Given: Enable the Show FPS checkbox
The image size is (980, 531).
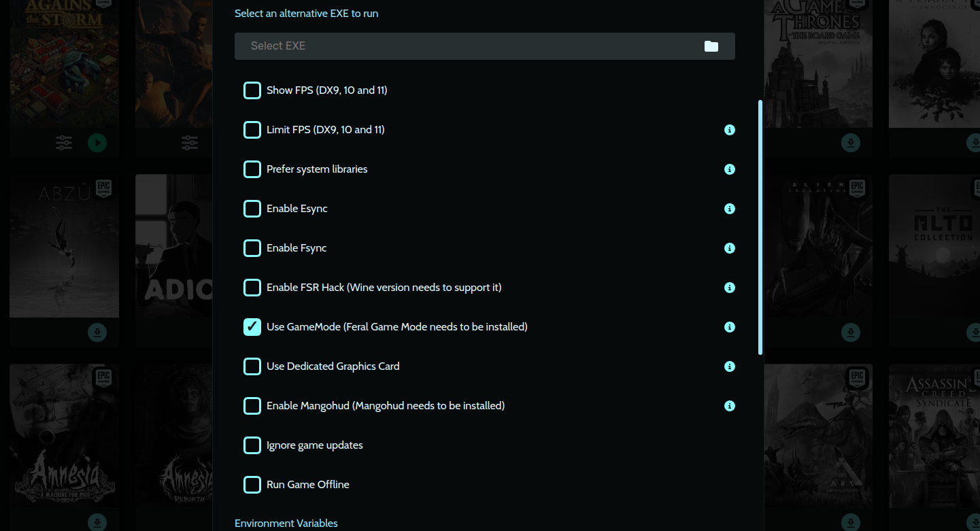Looking at the screenshot, I should pyautogui.click(x=252, y=90).
